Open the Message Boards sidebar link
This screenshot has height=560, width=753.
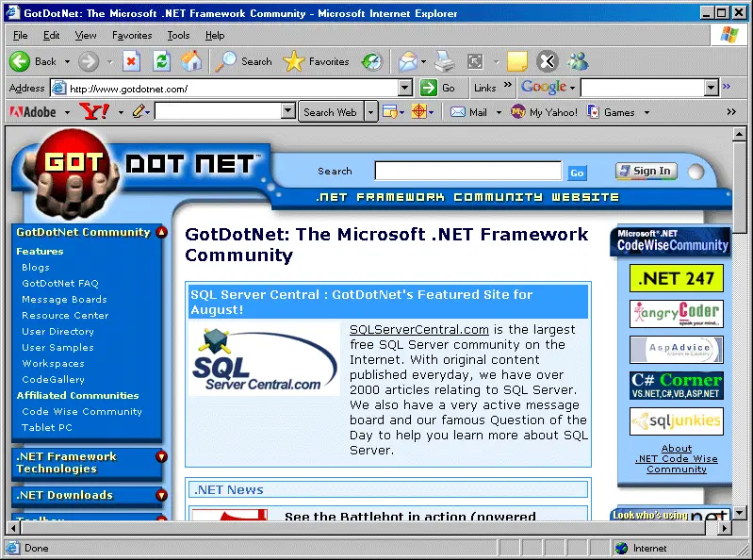click(64, 299)
